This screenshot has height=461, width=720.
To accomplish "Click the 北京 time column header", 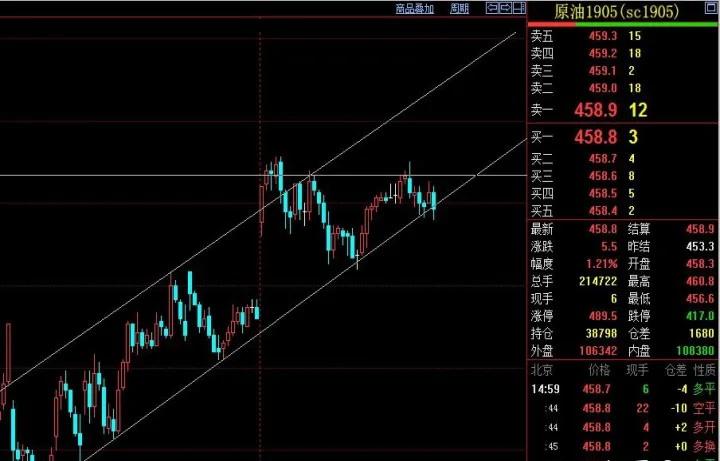I will point(542,370).
